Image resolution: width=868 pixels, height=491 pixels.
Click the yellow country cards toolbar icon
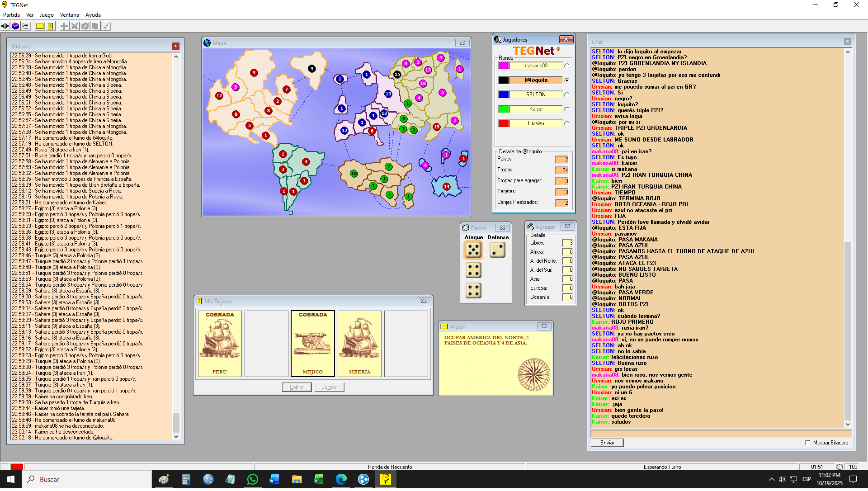[50, 26]
